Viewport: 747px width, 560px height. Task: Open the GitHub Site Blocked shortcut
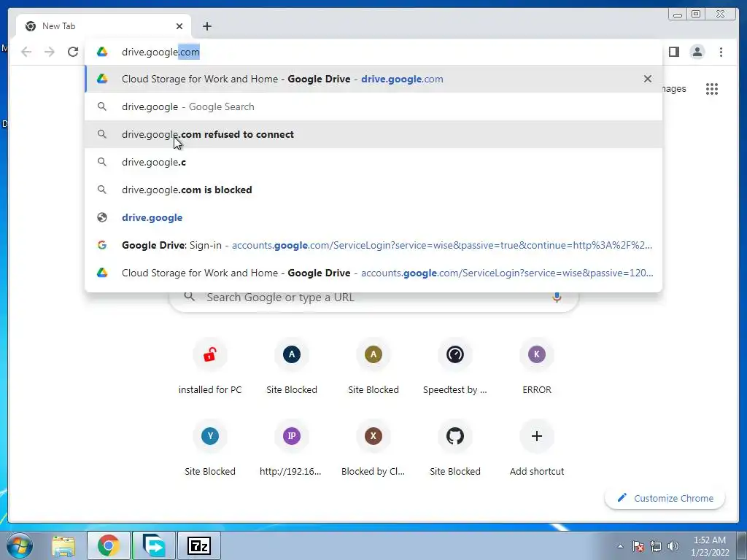click(455, 449)
